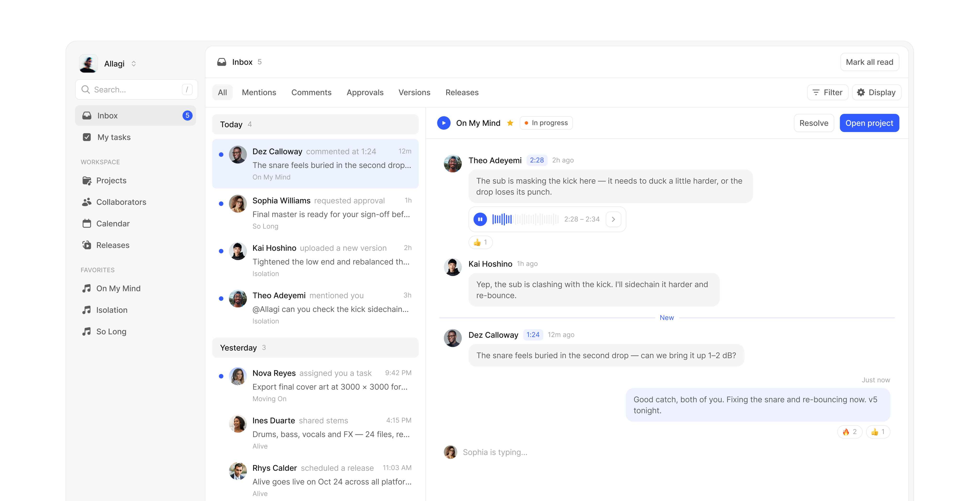Jump to timestamp 2:28 on Theo's comment
The height and width of the screenshot is (501, 980).
(537, 160)
